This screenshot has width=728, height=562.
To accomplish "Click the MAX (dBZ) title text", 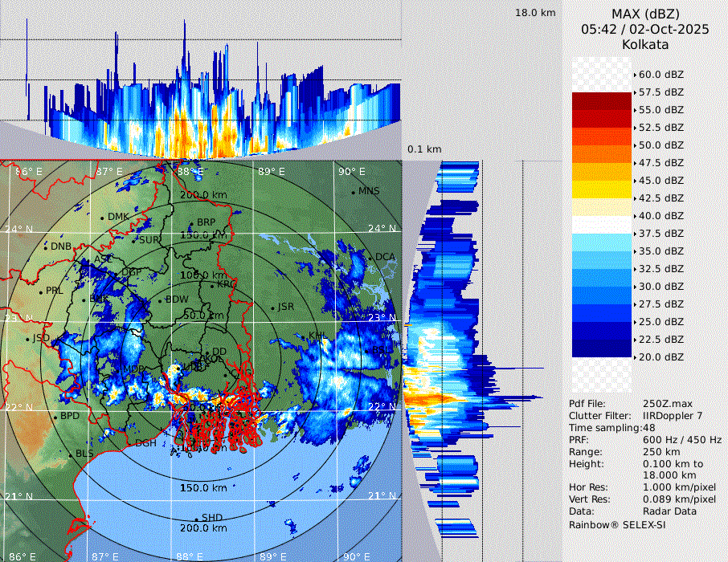I will pyautogui.click(x=645, y=14).
